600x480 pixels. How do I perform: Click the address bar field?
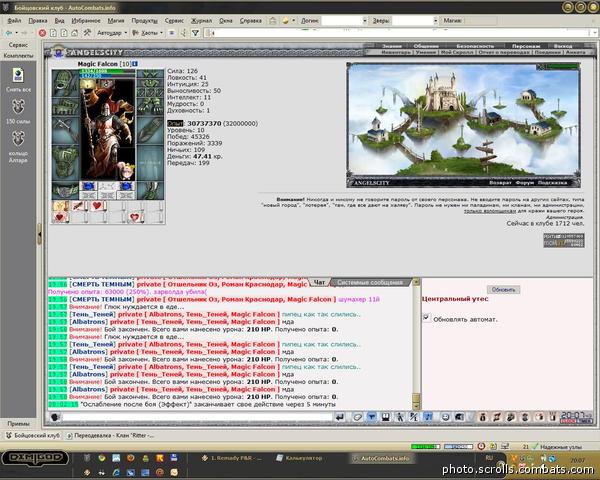tap(400, 33)
